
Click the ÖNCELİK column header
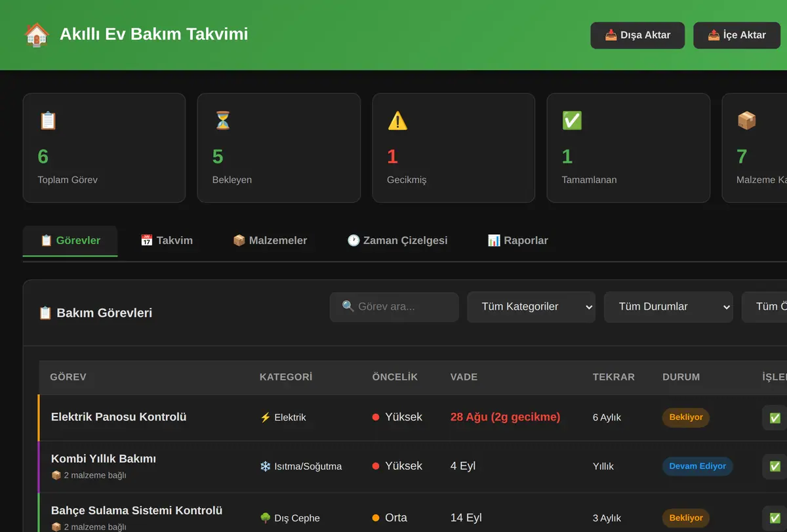tap(395, 377)
